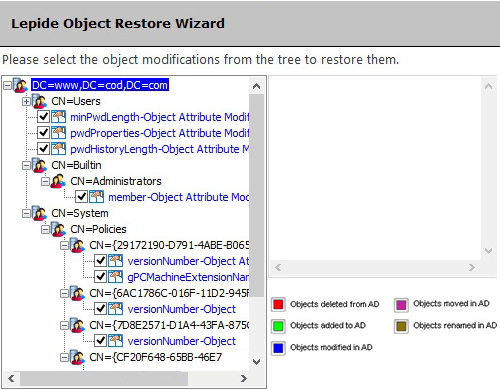Click the attribute icon beside minPwdLength
This screenshot has width=500, height=390.
(x=59, y=117)
